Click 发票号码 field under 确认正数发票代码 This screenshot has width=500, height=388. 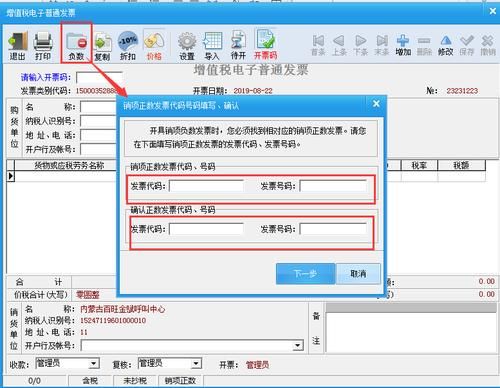(333, 229)
